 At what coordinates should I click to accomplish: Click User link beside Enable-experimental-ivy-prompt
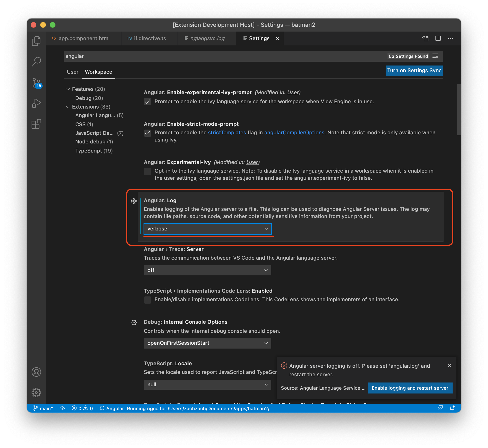tap(293, 92)
